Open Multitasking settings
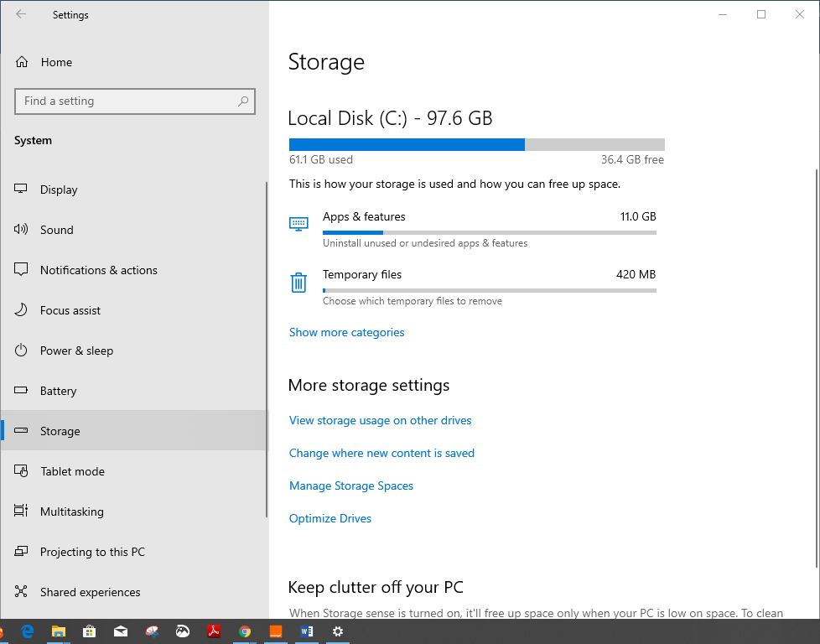The image size is (820, 644). 71,512
